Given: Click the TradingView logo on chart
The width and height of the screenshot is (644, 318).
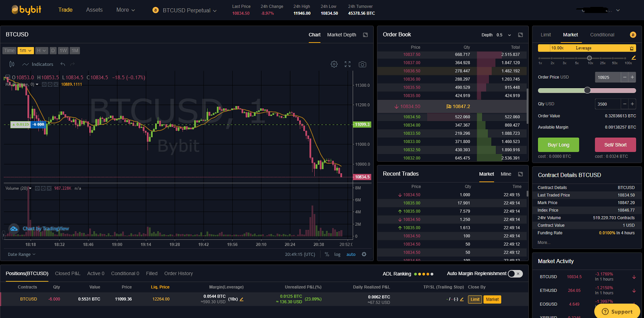Looking at the screenshot, I should (x=14, y=228).
